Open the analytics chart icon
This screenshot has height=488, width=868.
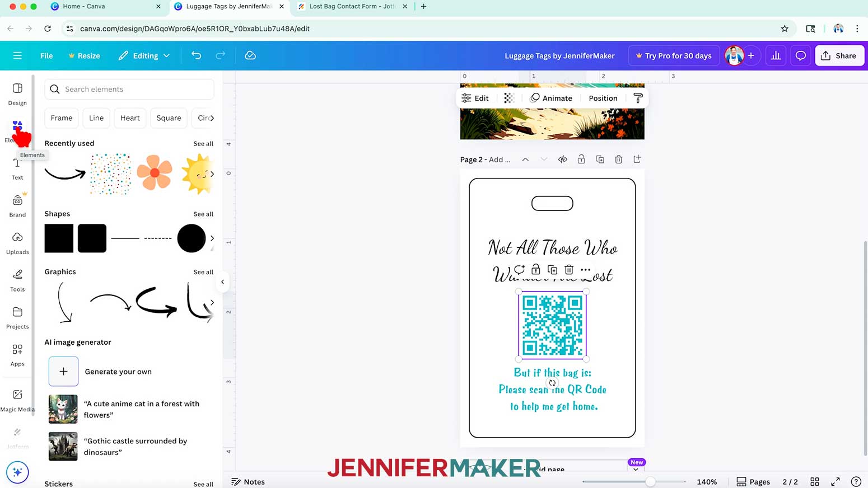pyautogui.click(x=776, y=55)
